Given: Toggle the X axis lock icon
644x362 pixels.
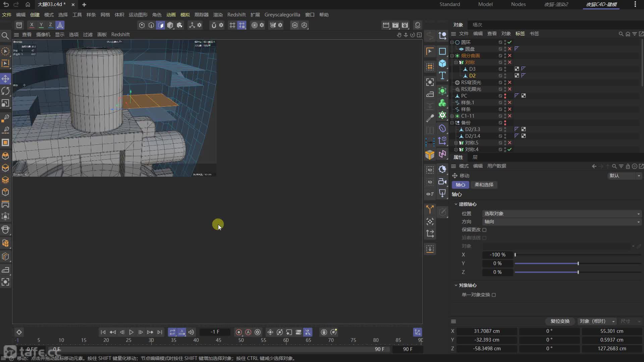Looking at the screenshot, I should 32,25.
